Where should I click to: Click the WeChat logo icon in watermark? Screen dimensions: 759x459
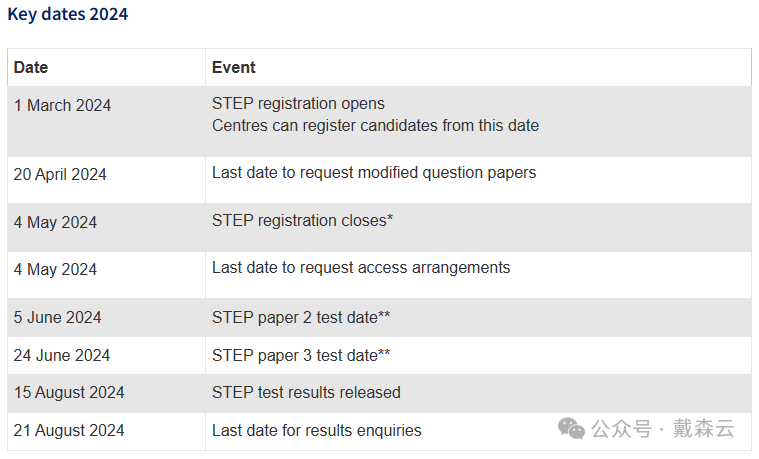click(x=571, y=429)
